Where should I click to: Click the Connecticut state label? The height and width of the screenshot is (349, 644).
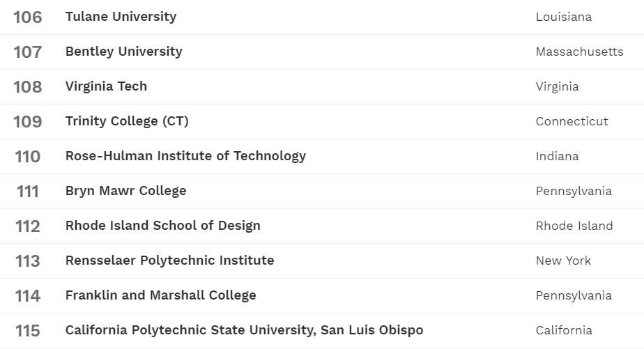coord(572,121)
